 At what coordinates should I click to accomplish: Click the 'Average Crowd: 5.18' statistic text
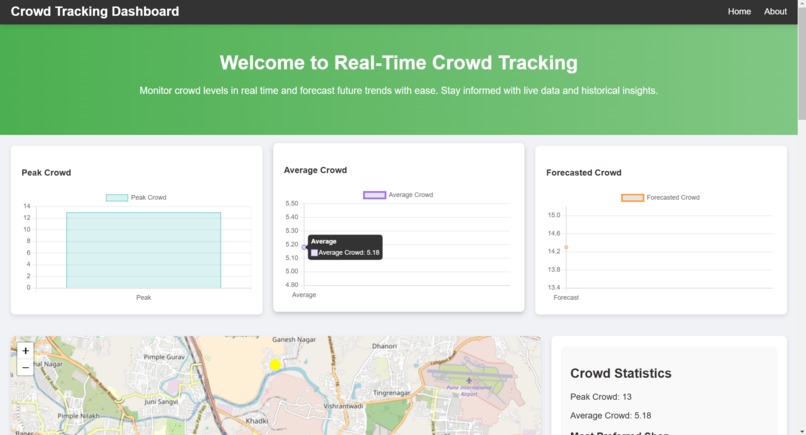point(610,415)
